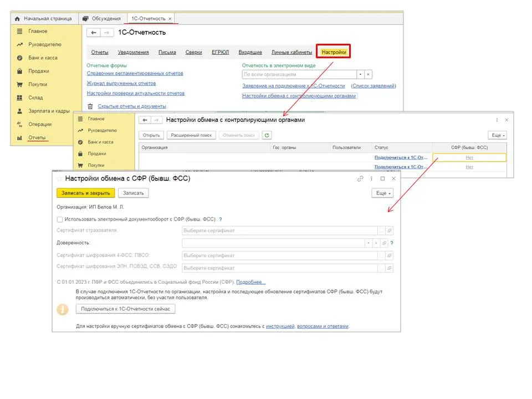
Task: Click Банк и касса icon in middle window
Action: click(80, 142)
